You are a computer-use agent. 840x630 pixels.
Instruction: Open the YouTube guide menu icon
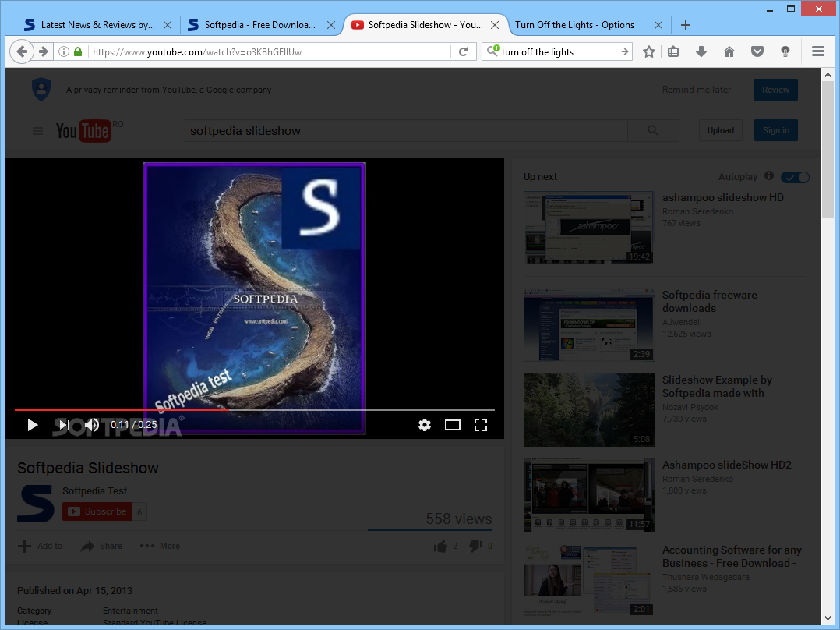[x=37, y=131]
